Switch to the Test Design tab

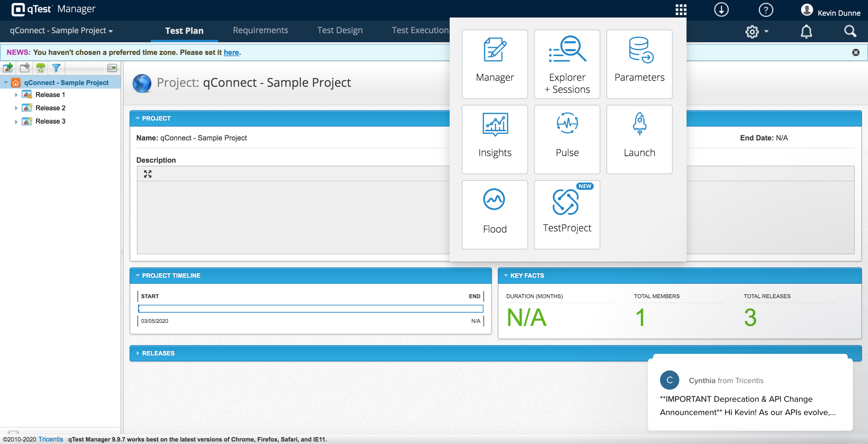(340, 30)
